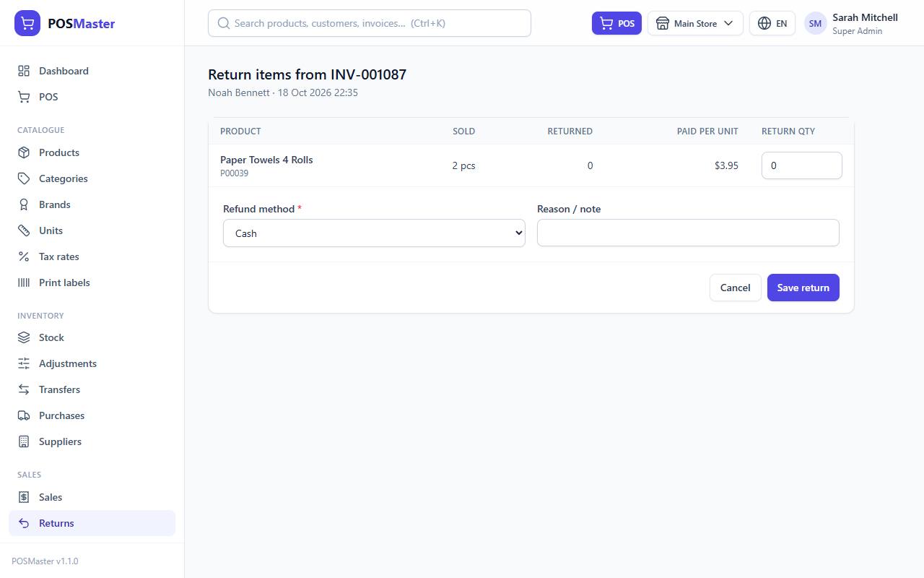
Task: Open Sarah Mitchell profile menu
Action: (x=851, y=23)
